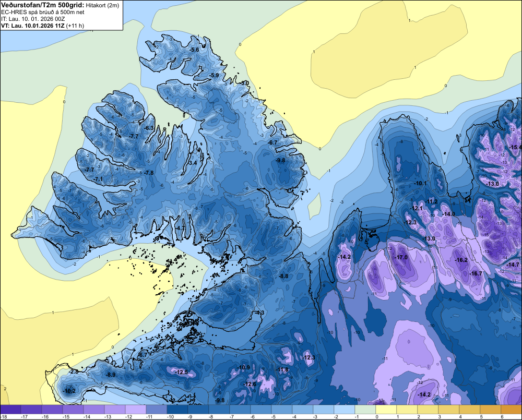Click the 'IT: Lau. 10. 01. 2026 00Z' line
The width and height of the screenshot is (522, 420).
click(x=34, y=19)
